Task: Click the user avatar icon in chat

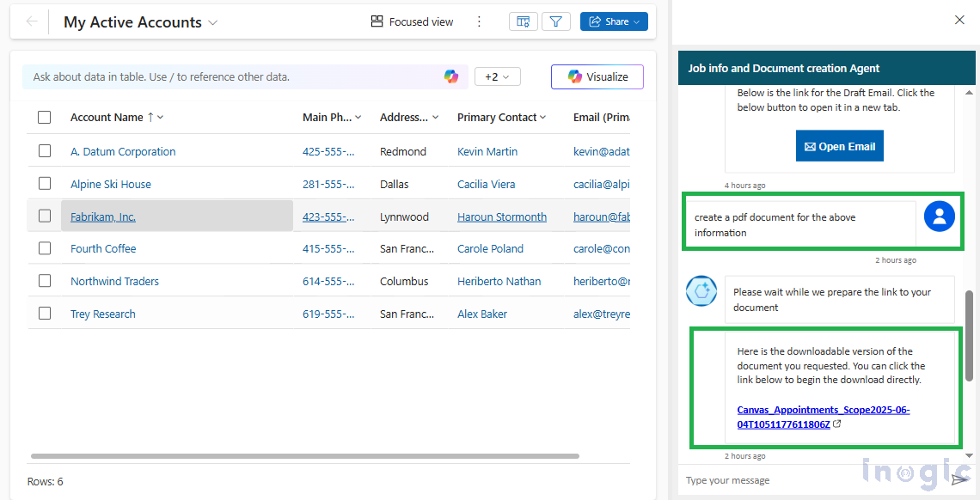Action: tap(940, 216)
